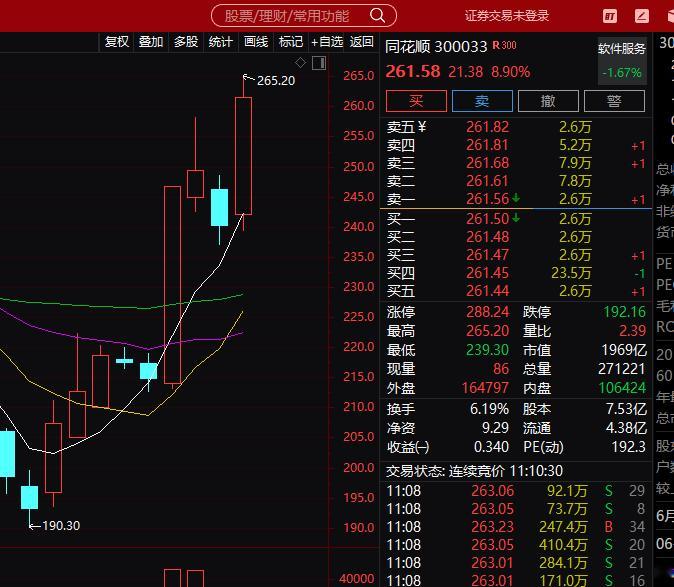Click the 返回 back button
The width and height of the screenshot is (674, 587).
(361, 42)
